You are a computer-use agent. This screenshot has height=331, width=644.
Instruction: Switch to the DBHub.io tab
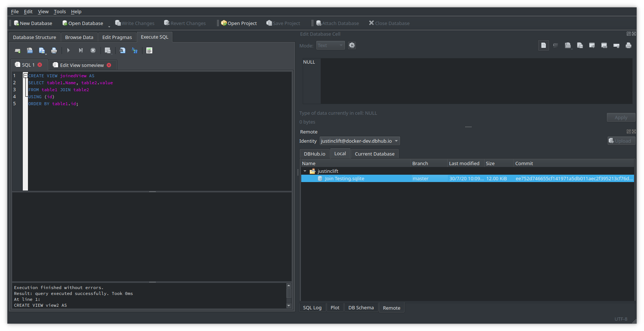[314, 153]
